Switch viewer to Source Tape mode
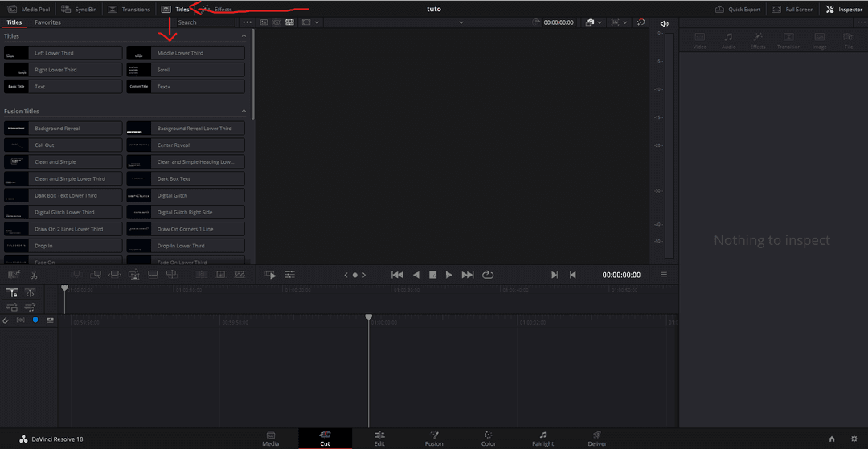This screenshot has height=449, width=868. (276, 22)
